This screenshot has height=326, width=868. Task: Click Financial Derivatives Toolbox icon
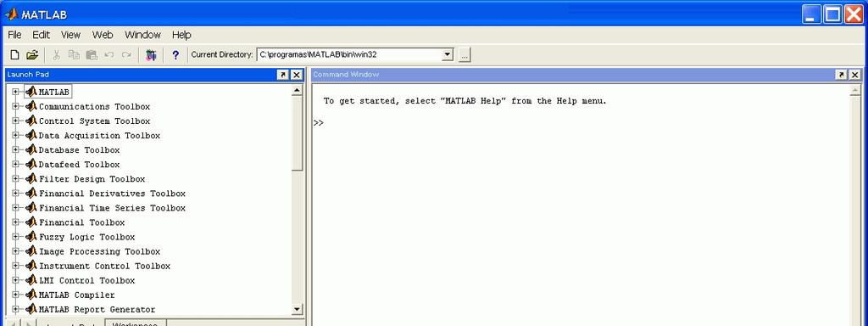(x=31, y=193)
